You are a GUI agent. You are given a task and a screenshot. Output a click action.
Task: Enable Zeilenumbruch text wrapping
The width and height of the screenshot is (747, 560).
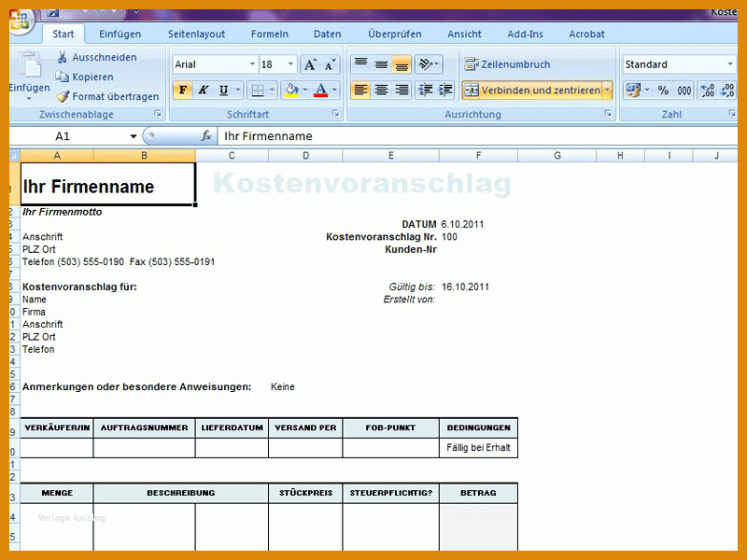click(x=507, y=64)
